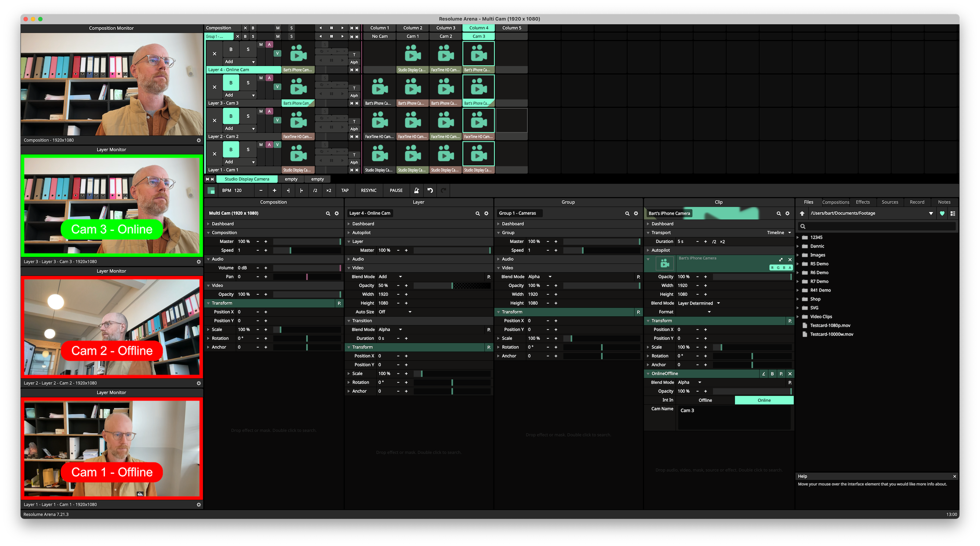Click the RESYNC button
The height and width of the screenshot is (546, 980).
click(x=368, y=191)
